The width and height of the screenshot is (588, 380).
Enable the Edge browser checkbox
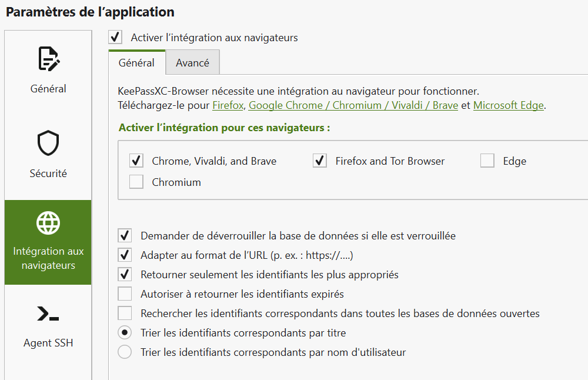pos(487,161)
